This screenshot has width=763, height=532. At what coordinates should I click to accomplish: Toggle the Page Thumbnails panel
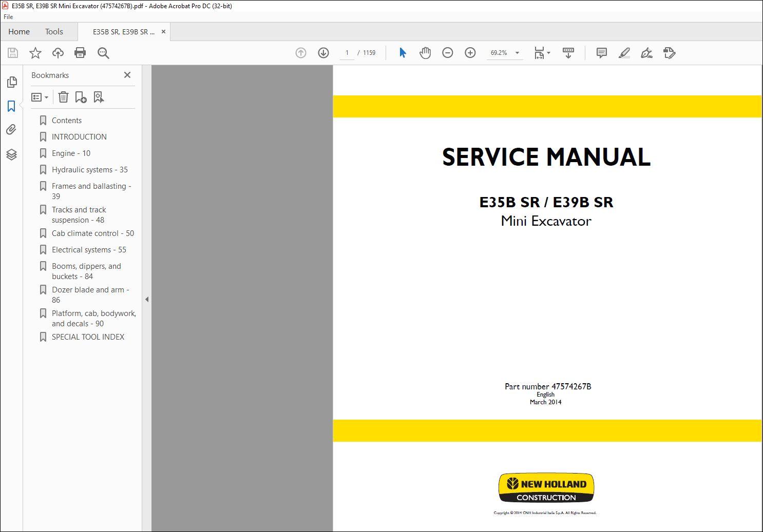pos(11,82)
